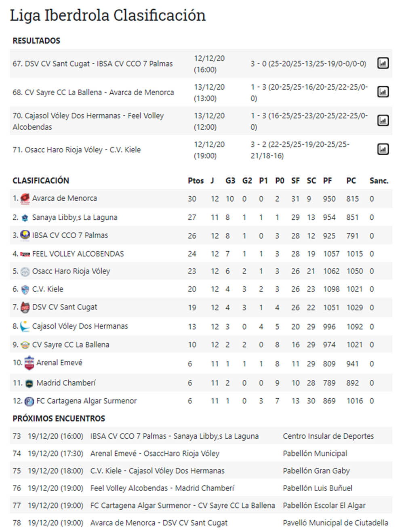The height and width of the screenshot is (532, 404).
Task: Click the Avarca de Menorca team logo
Action: pos(24,198)
